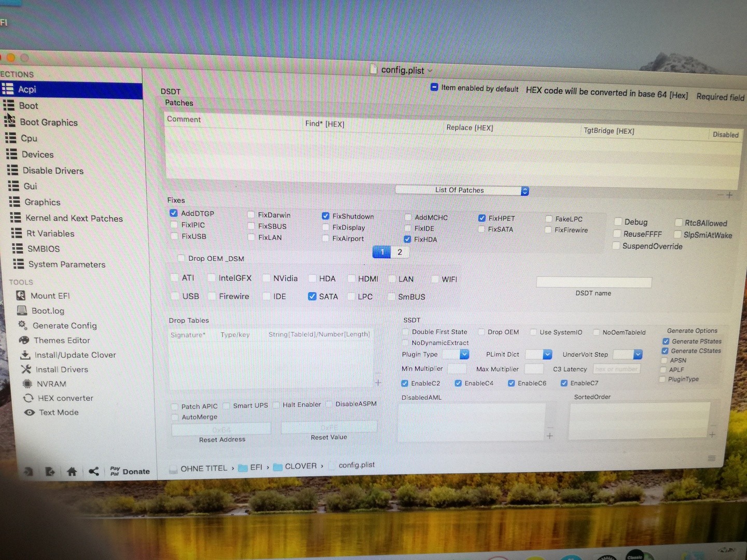Disable the EnableC6 checkbox
Image resolution: width=747 pixels, height=560 pixels.
pos(511,383)
